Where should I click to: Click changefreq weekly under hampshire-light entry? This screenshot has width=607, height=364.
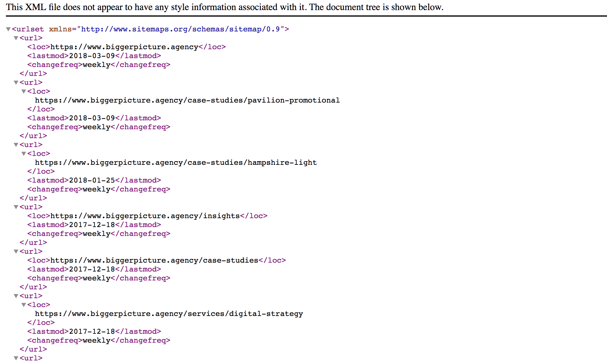click(96, 189)
